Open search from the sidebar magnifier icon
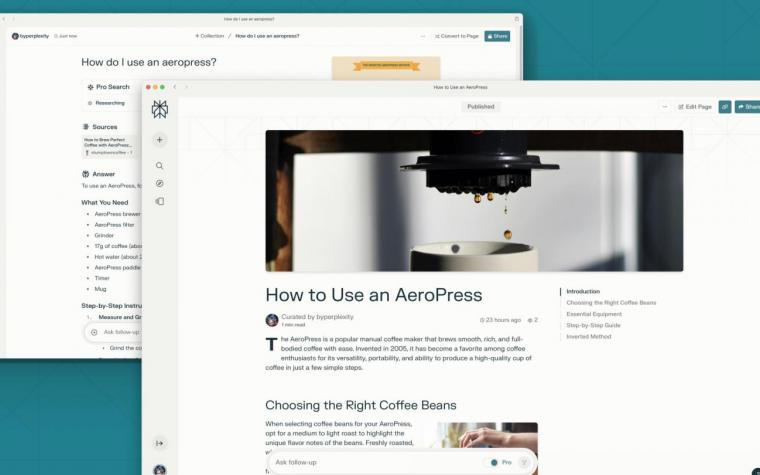This screenshot has height=475, width=760. [x=159, y=166]
